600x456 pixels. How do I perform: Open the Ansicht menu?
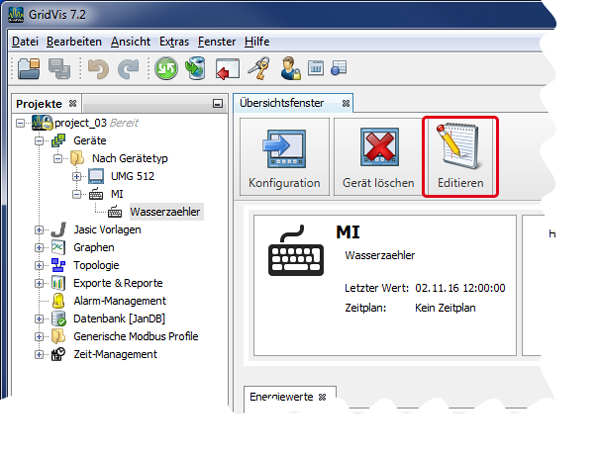click(x=130, y=41)
